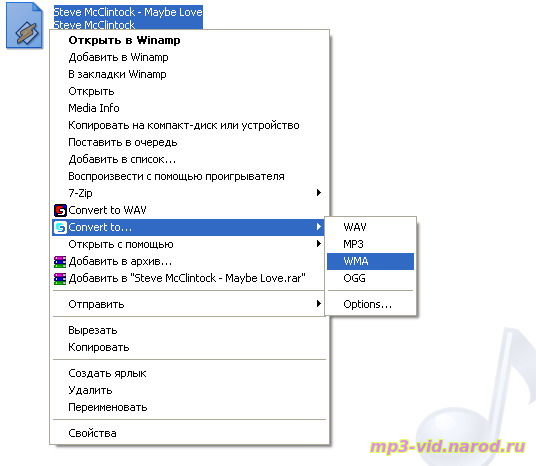Add to 'Steve McClintock - Maybe Love.rar'
This screenshot has height=466, width=536.
tap(187, 278)
